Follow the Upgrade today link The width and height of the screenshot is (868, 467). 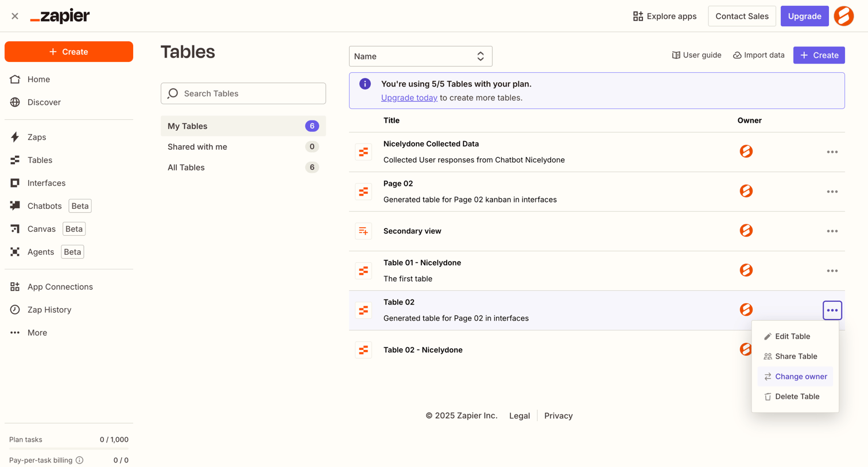pos(409,98)
